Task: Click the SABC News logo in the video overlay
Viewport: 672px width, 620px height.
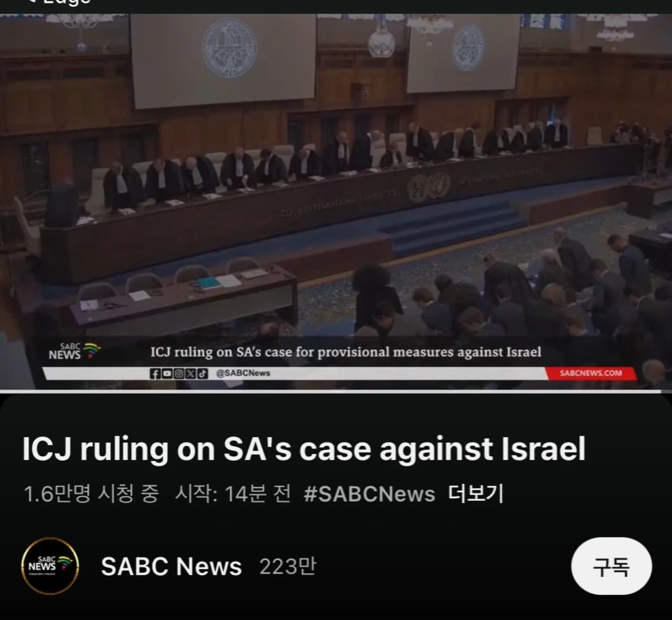Action: click(75, 351)
